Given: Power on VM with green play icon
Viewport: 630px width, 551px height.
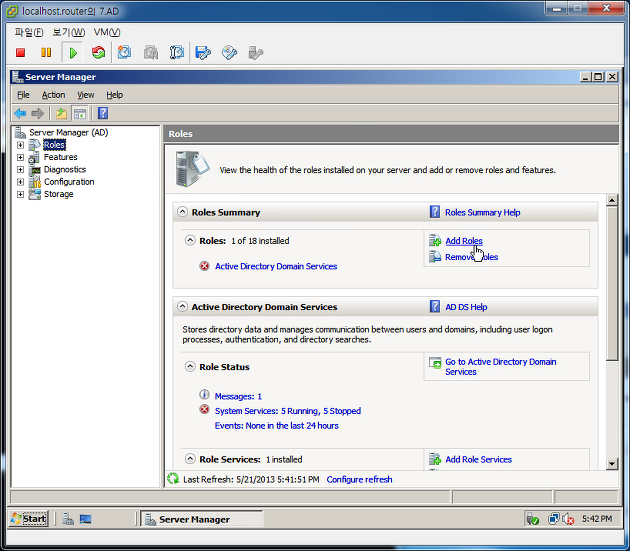Looking at the screenshot, I should pos(73,53).
